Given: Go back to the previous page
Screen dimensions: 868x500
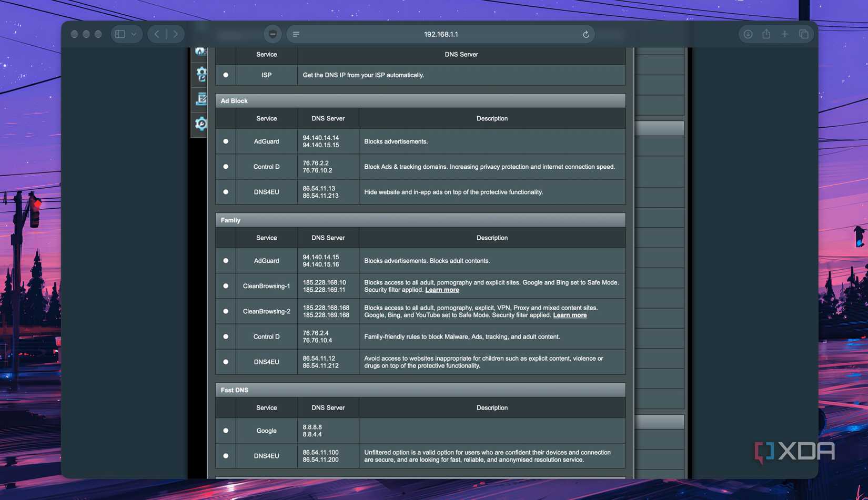Looking at the screenshot, I should (x=157, y=34).
